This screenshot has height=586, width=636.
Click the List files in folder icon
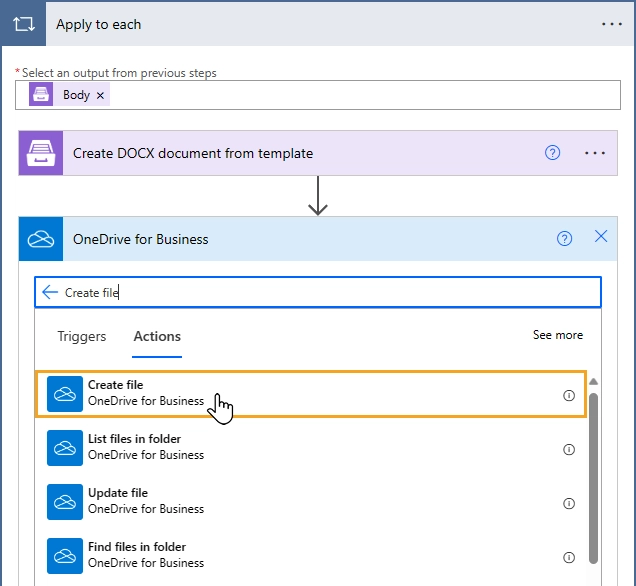pyautogui.click(x=65, y=448)
